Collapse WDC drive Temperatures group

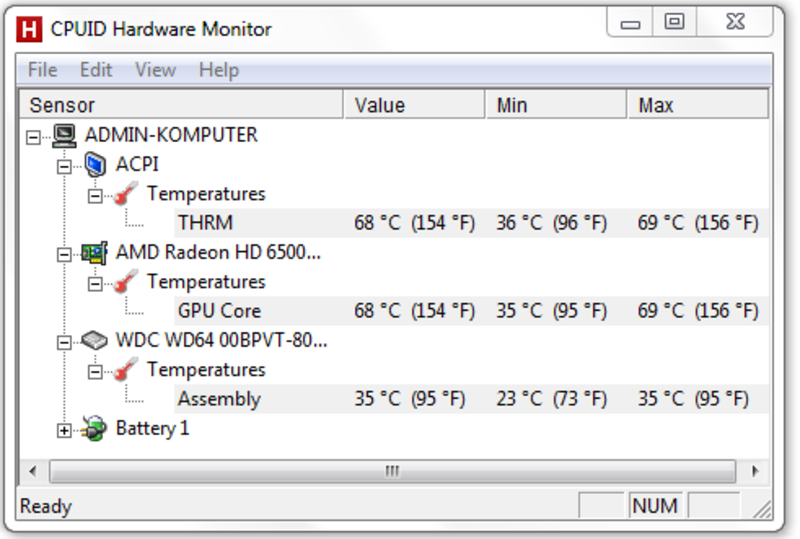[95, 372]
